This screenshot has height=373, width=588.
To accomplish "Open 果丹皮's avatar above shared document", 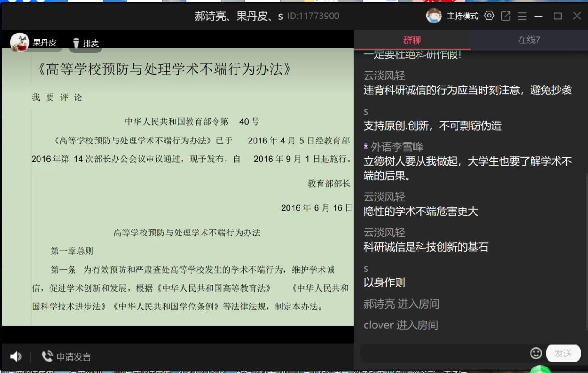I will 20,42.
